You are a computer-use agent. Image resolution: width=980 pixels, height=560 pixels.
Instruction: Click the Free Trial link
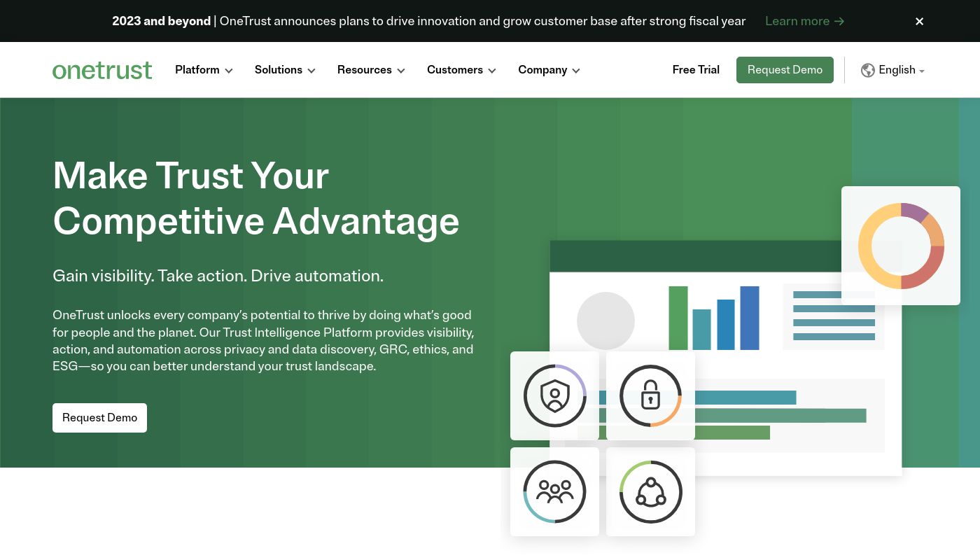pyautogui.click(x=696, y=70)
